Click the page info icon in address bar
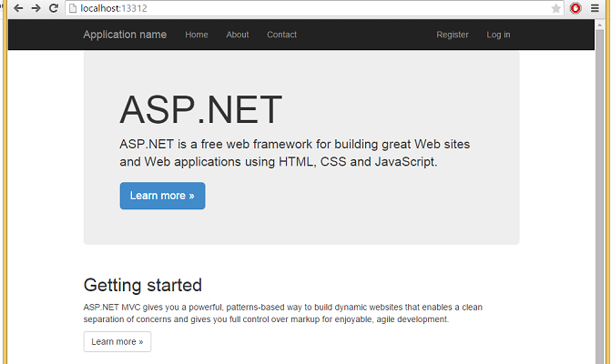The height and width of the screenshot is (364, 611). 73,8
